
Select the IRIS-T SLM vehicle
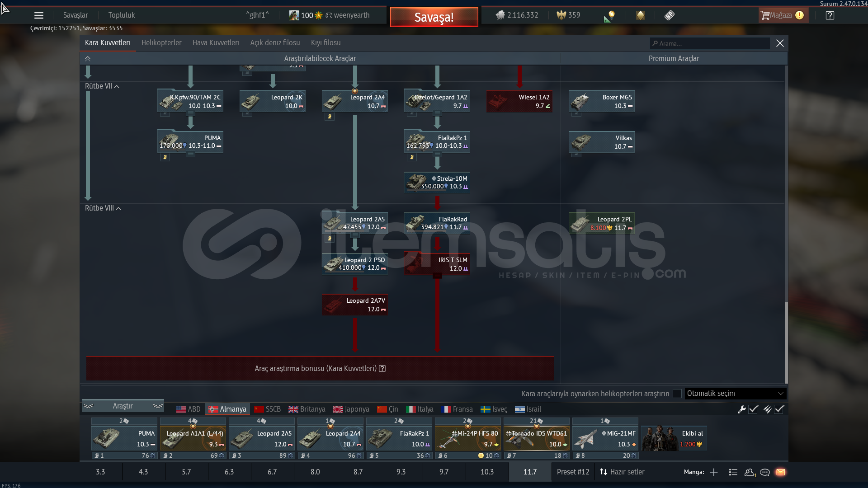click(x=437, y=263)
